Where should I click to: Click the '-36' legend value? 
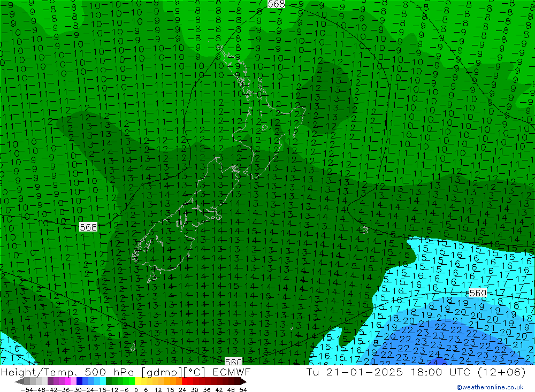(x=64, y=390)
